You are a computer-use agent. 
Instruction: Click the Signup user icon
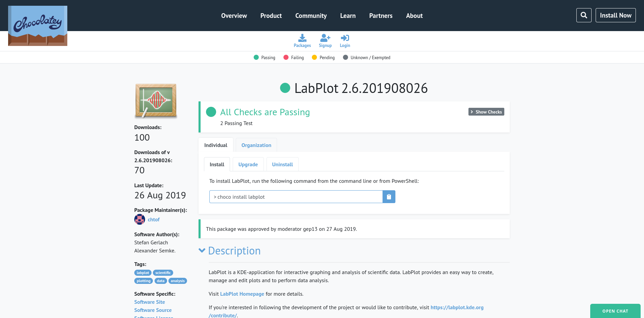pos(325,38)
